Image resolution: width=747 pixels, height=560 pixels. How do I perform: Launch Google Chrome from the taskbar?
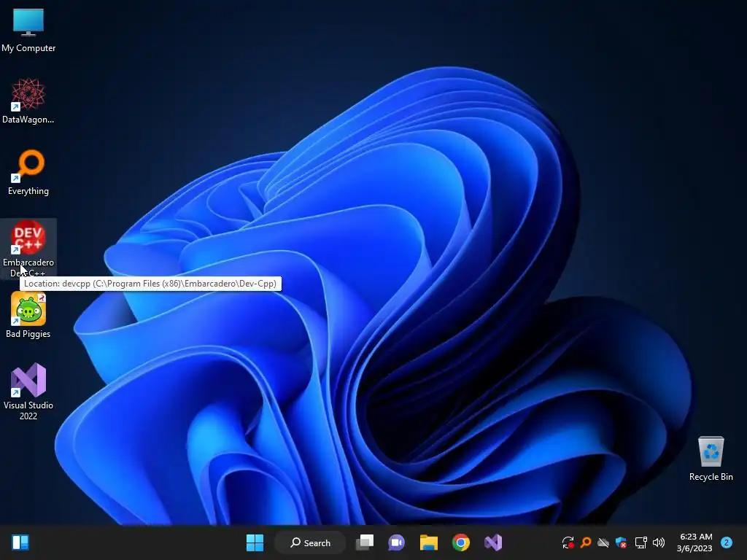[x=461, y=542]
